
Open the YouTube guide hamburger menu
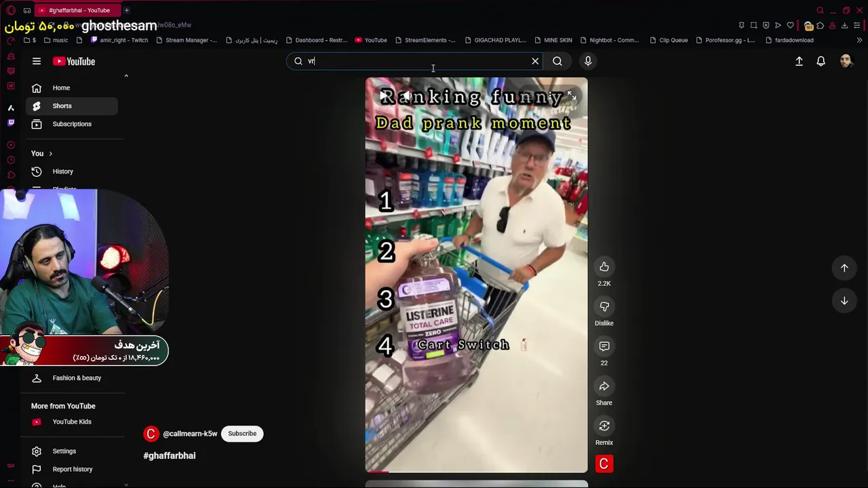point(37,61)
